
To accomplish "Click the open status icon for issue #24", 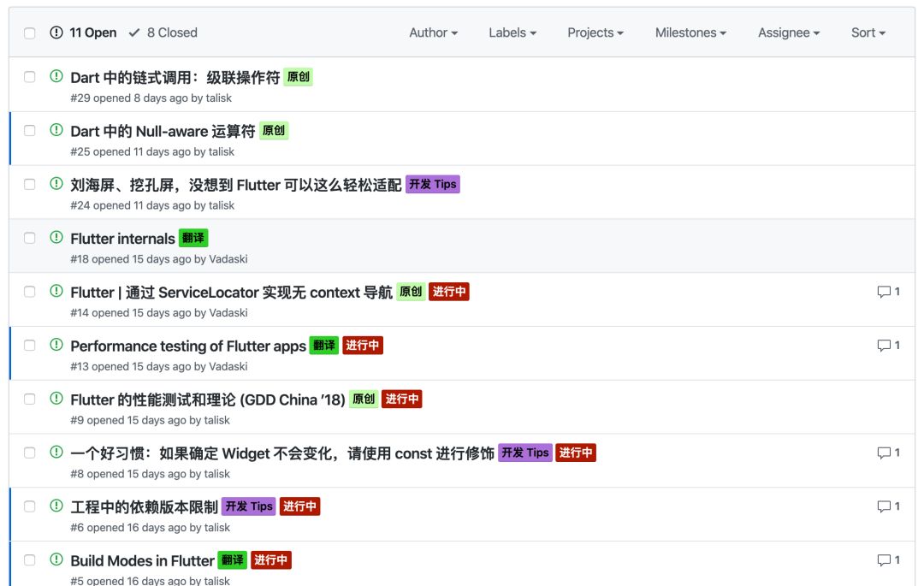I will tap(56, 183).
